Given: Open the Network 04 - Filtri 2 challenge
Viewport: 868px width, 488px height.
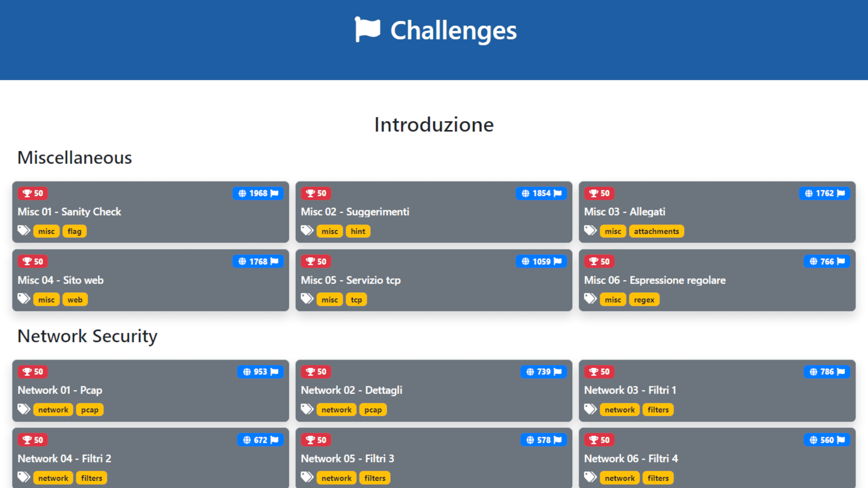Looking at the screenshot, I should click(x=64, y=459).
